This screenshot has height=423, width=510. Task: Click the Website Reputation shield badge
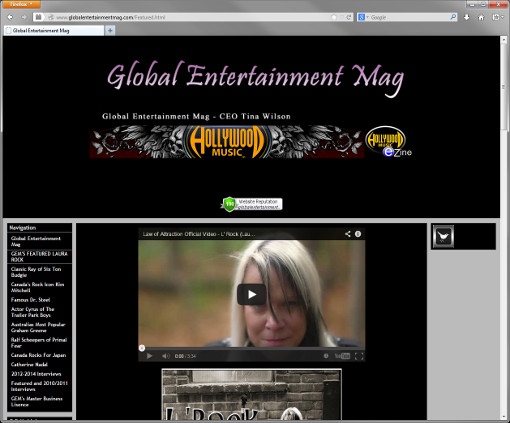point(252,204)
